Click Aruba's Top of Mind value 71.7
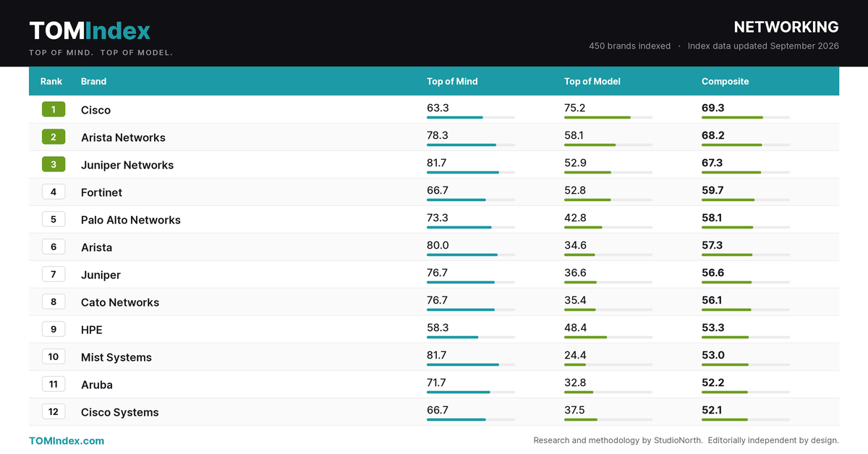Image resolution: width=868 pixels, height=454 pixels. [436, 382]
